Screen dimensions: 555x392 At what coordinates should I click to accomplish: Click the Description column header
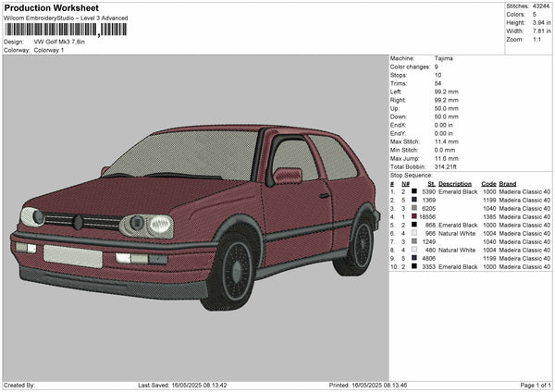pos(455,183)
